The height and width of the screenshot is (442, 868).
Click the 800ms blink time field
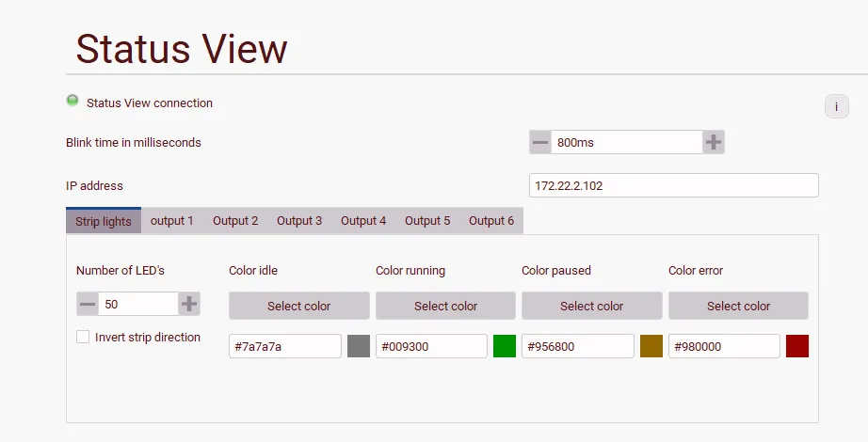click(627, 142)
